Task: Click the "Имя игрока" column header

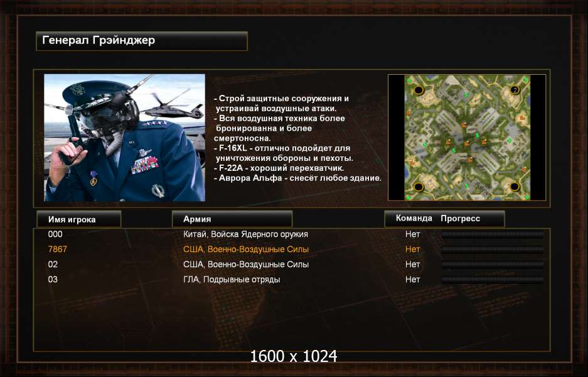Action: tap(78, 219)
